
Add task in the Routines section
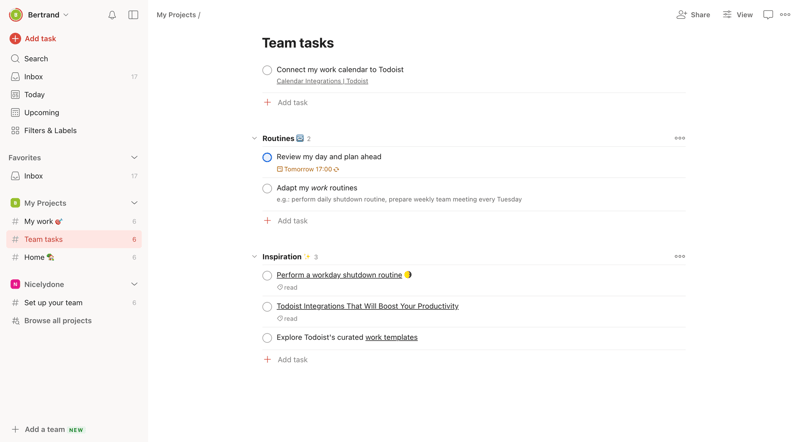coord(286,221)
